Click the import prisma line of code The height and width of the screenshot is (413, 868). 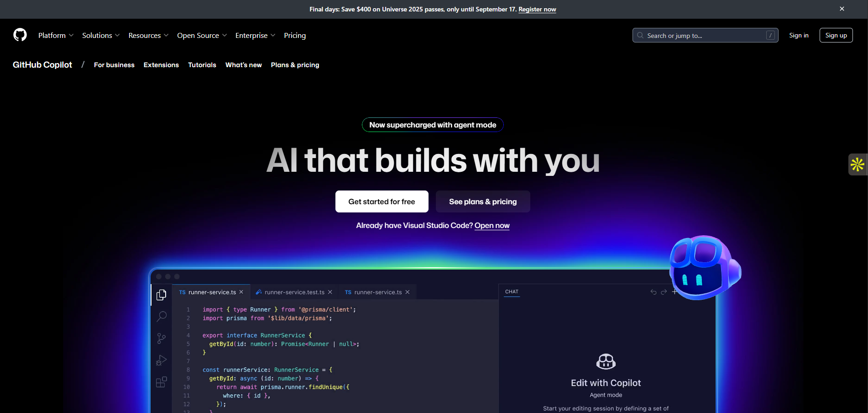pyautogui.click(x=267, y=318)
